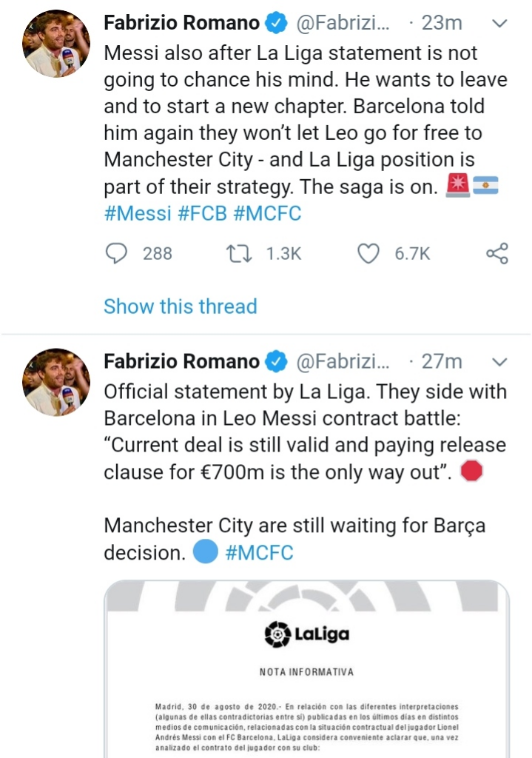This screenshot has height=758, width=532.
Task: Click Fabrizio Romano name in first tweet
Action: 181,24
